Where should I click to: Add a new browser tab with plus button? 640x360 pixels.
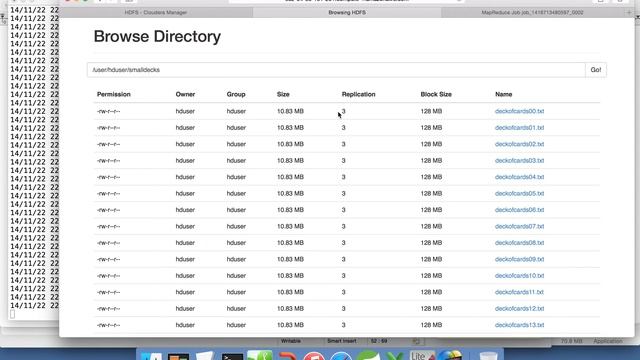click(x=629, y=13)
